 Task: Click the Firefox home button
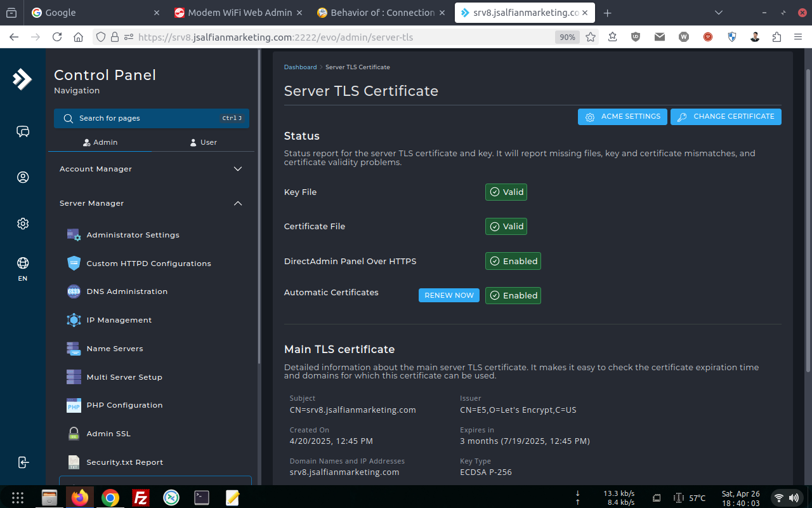[x=78, y=37]
